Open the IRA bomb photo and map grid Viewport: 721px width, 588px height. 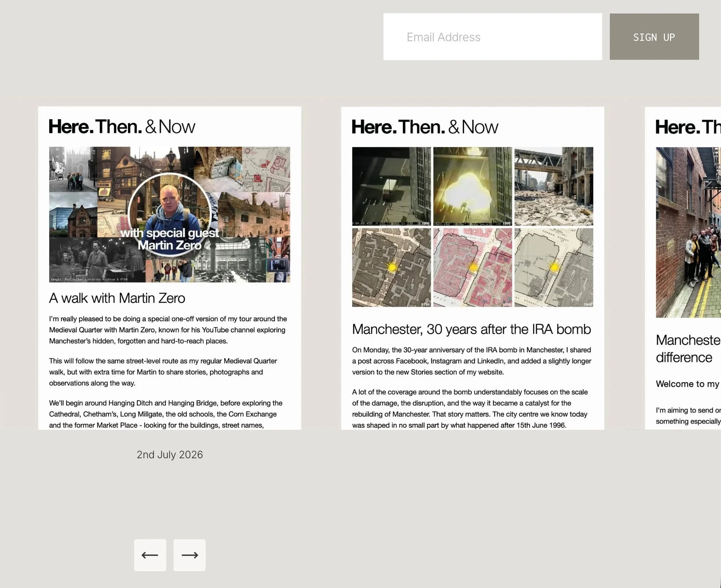[x=472, y=227]
